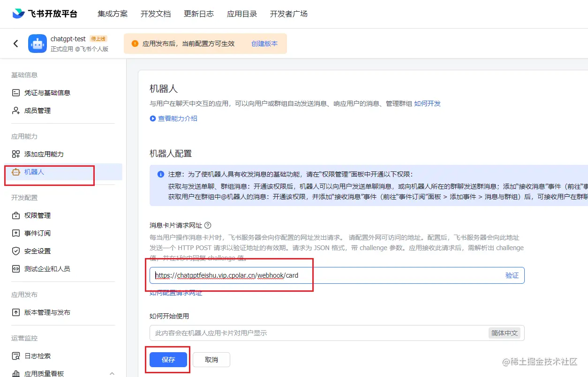Click the 安全设置 shield icon
The width and height of the screenshot is (588, 377).
tap(16, 251)
